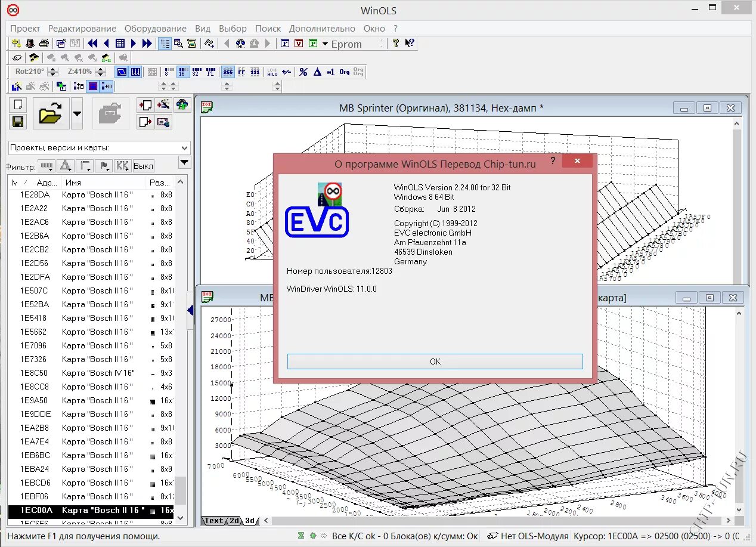Open the Проекты, версии и карты combo box
This screenshot has height=547, width=756.
pos(100,148)
